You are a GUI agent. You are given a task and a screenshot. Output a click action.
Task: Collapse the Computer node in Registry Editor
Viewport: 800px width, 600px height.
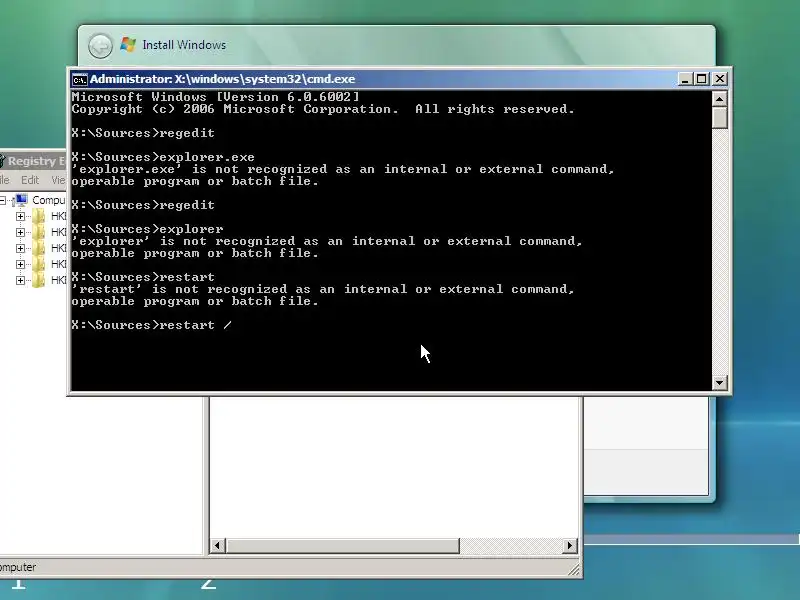click(3, 201)
